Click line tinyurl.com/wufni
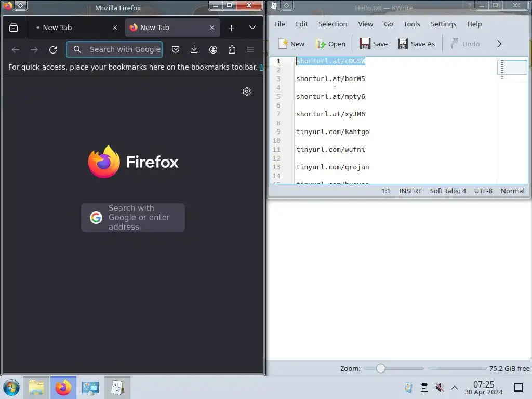The image size is (532, 399). [330, 149]
